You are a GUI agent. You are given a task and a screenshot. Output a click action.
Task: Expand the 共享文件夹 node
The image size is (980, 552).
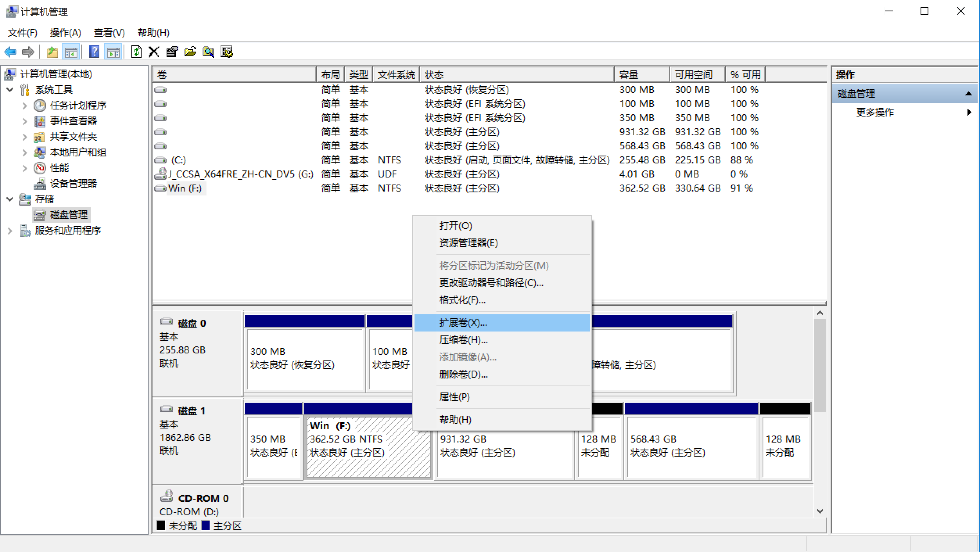(25, 137)
